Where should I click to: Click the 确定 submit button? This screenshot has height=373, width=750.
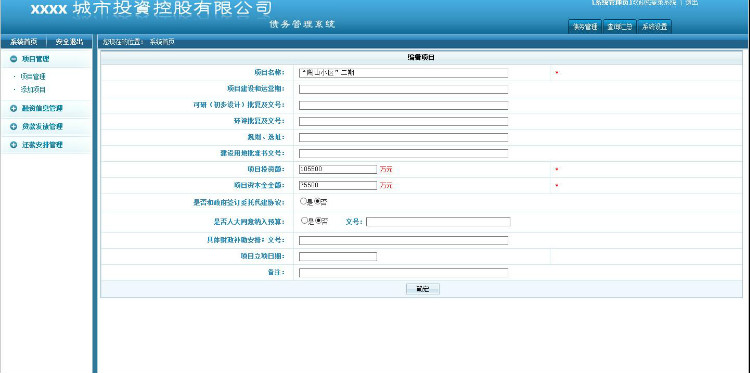[x=422, y=289]
